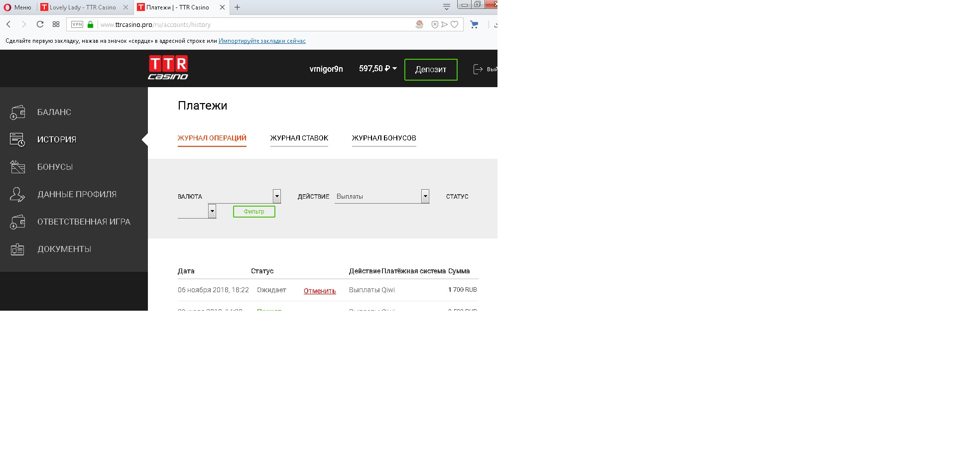Screen dimensions: 980x474
Task: Go back to the previous page
Action: pos(8,24)
